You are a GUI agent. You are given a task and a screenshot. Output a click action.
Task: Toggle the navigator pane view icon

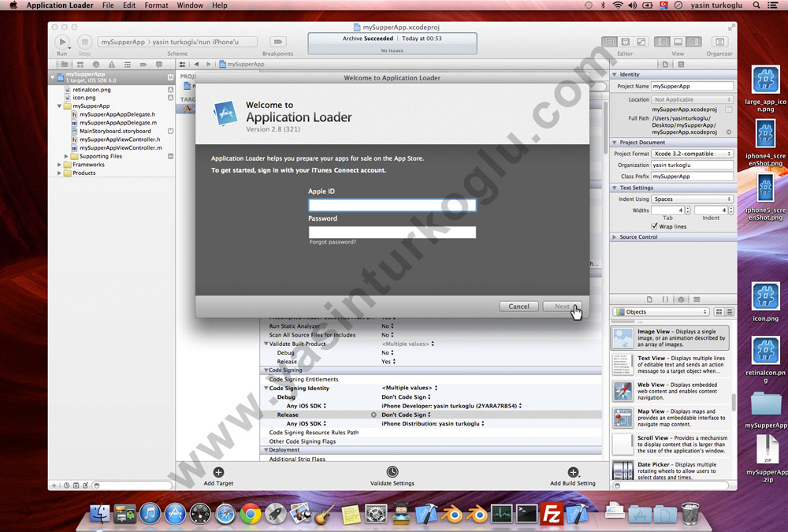pos(662,42)
